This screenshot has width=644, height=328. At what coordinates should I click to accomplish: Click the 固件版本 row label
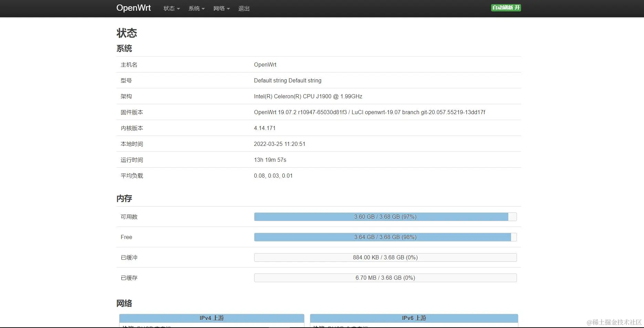tap(132, 112)
